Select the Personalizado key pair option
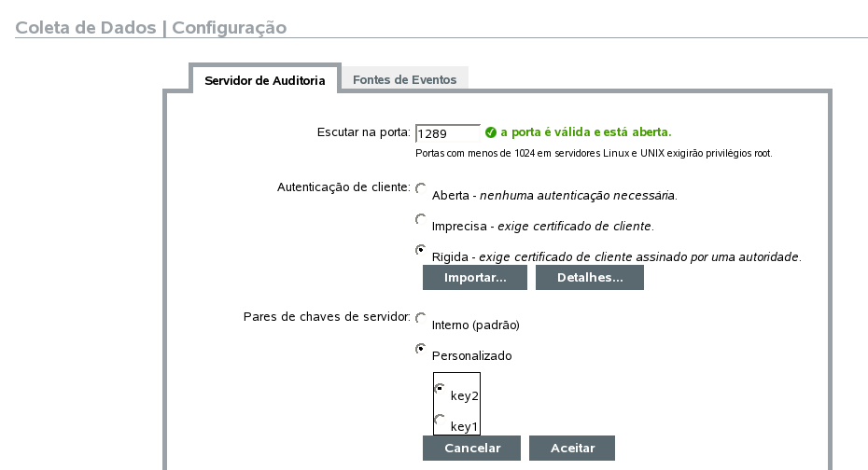 point(421,349)
